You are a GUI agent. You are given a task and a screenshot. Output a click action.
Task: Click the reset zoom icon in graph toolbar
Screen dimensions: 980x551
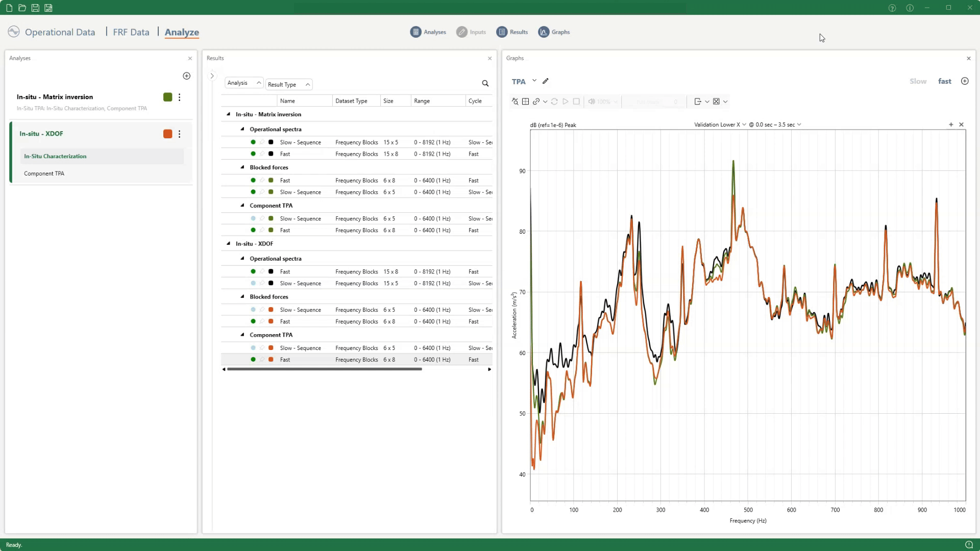[515, 102]
